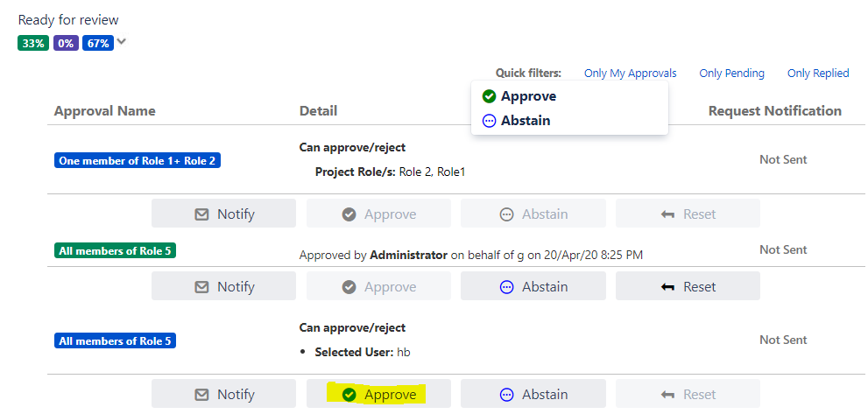
Task: Open the One member of Role 1+ Role 2 label
Action: tap(136, 161)
